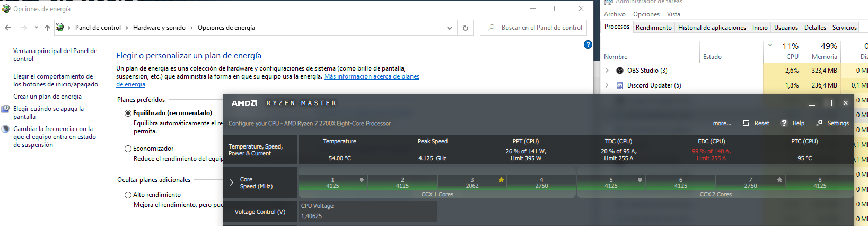
Task: Select the Alto rendimiento power plan
Action: point(128,195)
